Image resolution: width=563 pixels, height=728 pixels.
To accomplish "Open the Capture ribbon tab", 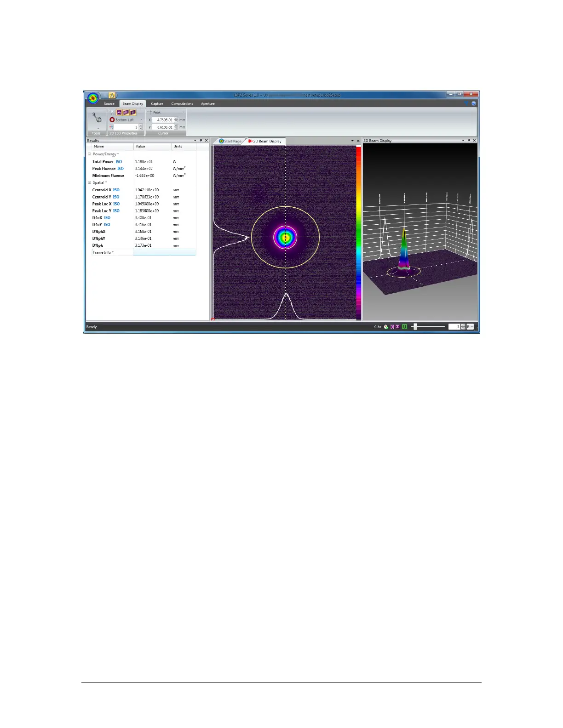I will [157, 104].
